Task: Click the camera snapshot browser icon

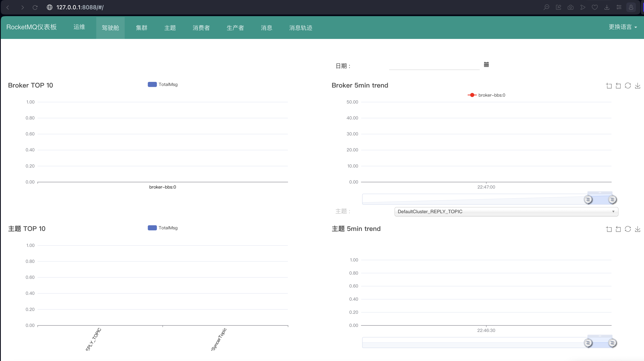Action: coord(571,7)
